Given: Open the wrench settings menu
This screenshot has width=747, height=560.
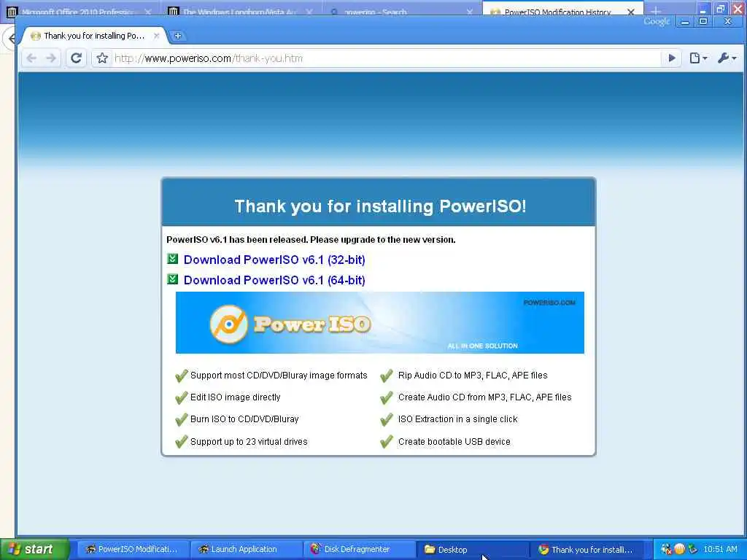Looking at the screenshot, I should point(727,58).
